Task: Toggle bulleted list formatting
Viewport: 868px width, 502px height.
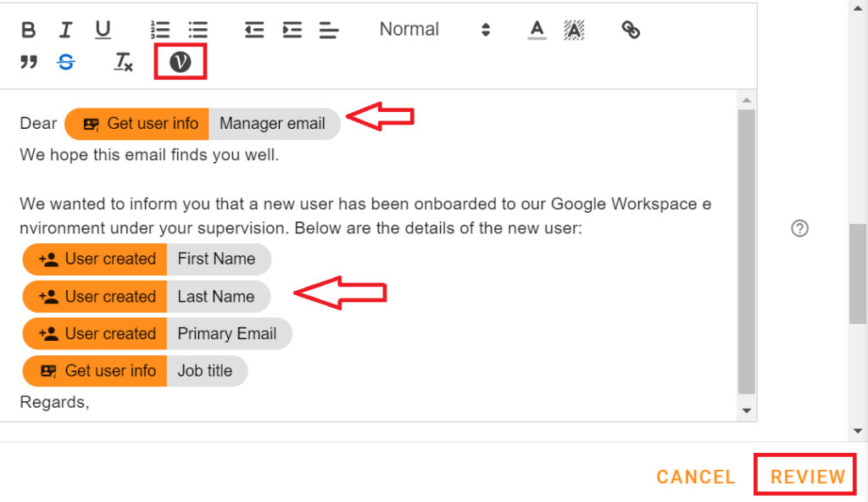Action: [198, 30]
